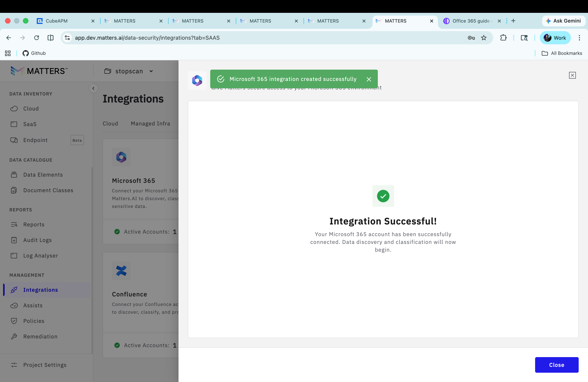
Task: Click the Beta badge next to Endpoint
Action: [77, 140]
